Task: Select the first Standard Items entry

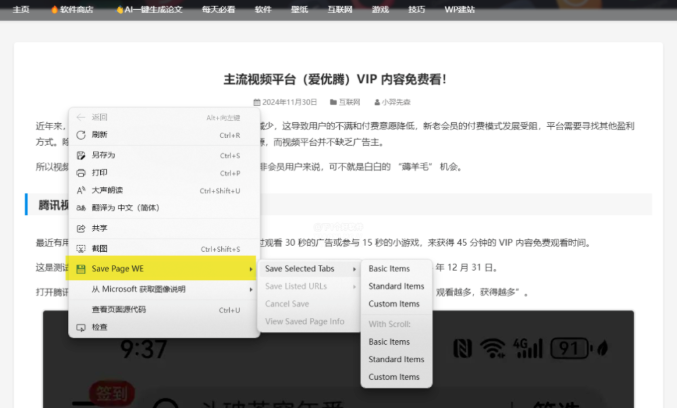Action: coord(396,287)
